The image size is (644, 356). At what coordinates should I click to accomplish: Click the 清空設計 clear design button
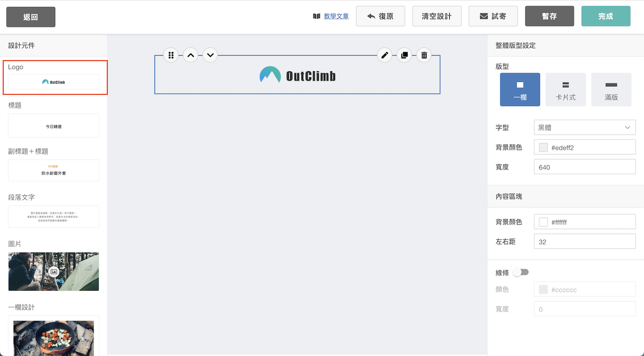coord(437,16)
